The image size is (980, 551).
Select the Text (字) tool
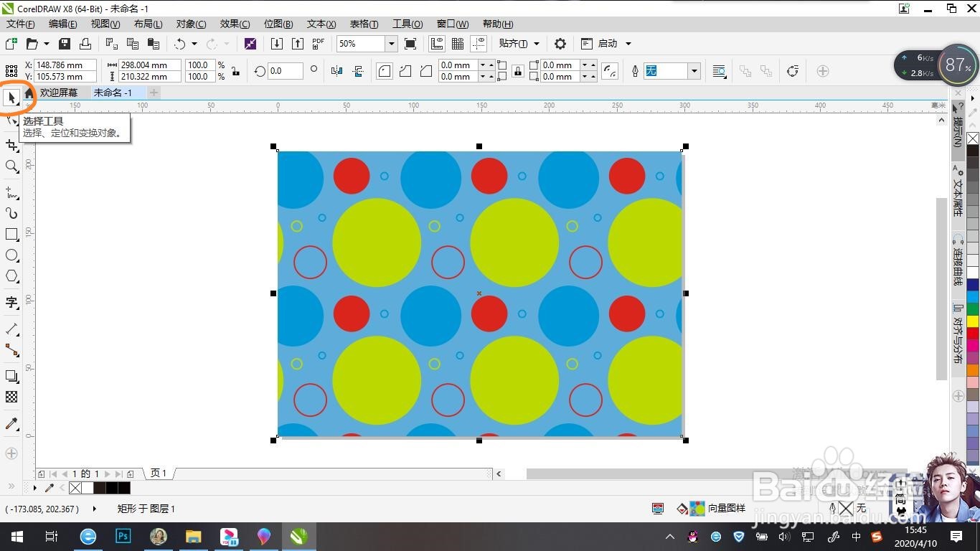[x=11, y=303]
